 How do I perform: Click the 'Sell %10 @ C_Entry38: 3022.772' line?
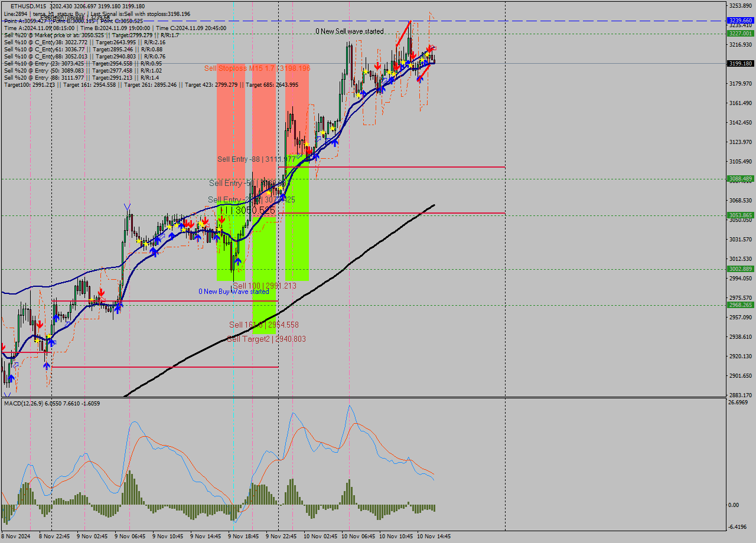click(84, 42)
